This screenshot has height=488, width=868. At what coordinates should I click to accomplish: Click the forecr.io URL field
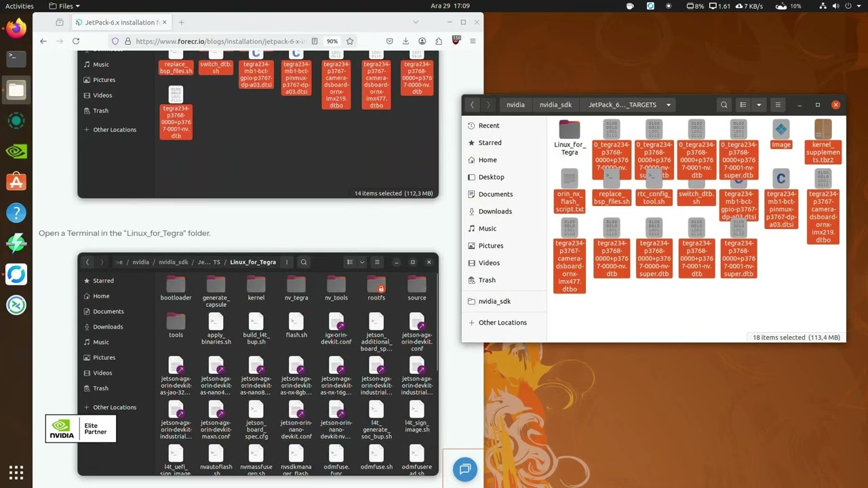[x=220, y=41]
